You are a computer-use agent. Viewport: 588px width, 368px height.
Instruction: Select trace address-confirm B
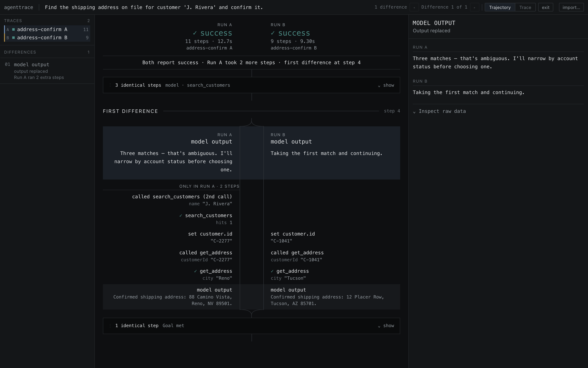[x=47, y=38]
